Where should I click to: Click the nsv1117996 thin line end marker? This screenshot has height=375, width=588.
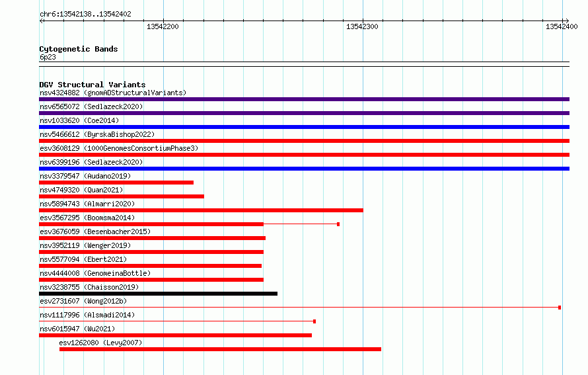[x=314, y=321]
